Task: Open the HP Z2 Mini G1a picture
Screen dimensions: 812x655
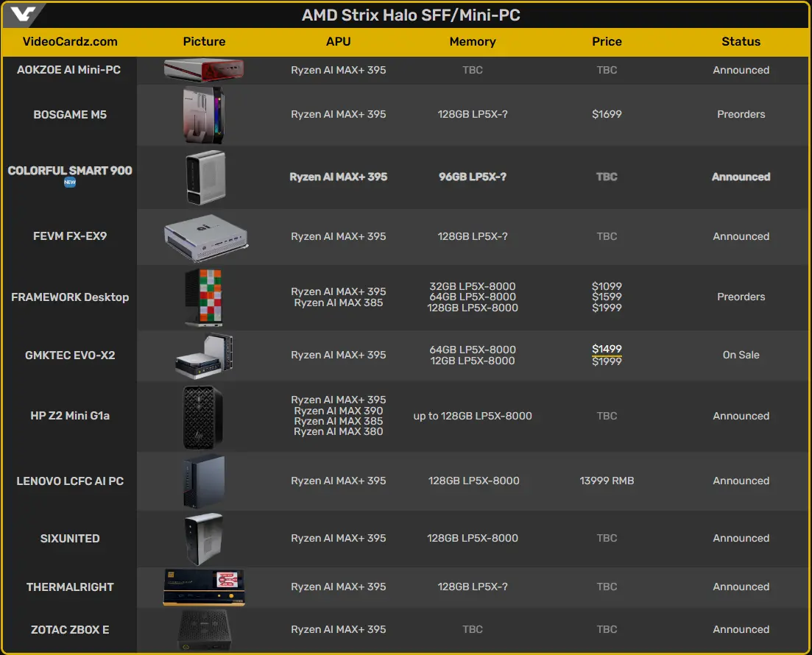Action: tap(203, 417)
